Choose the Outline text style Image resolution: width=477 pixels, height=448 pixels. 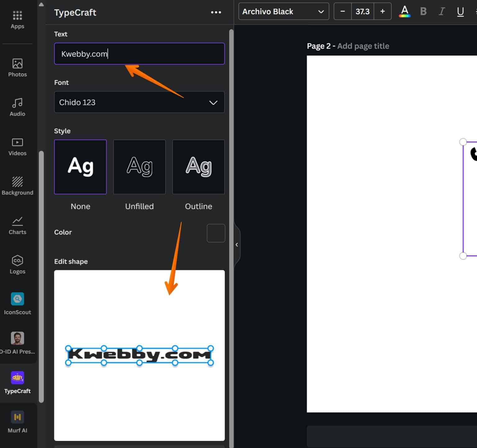(x=198, y=167)
